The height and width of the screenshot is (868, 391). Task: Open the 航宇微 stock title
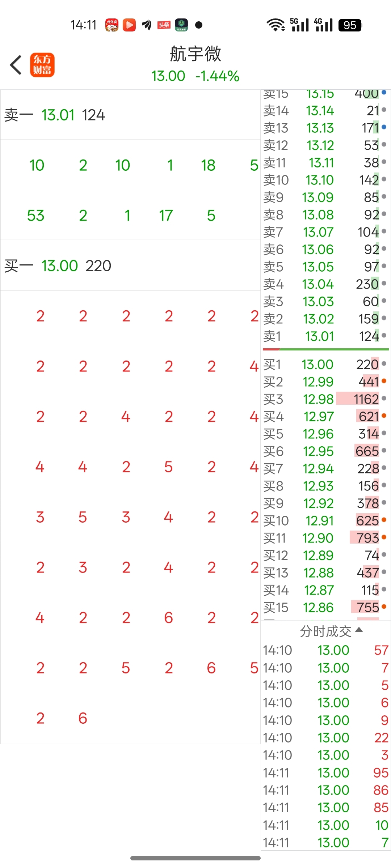195,54
